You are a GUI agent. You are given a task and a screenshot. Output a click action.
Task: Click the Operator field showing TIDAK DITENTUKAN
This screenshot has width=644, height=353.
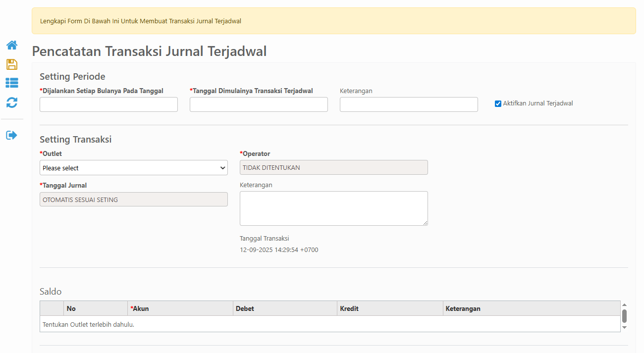tap(333, 167)
